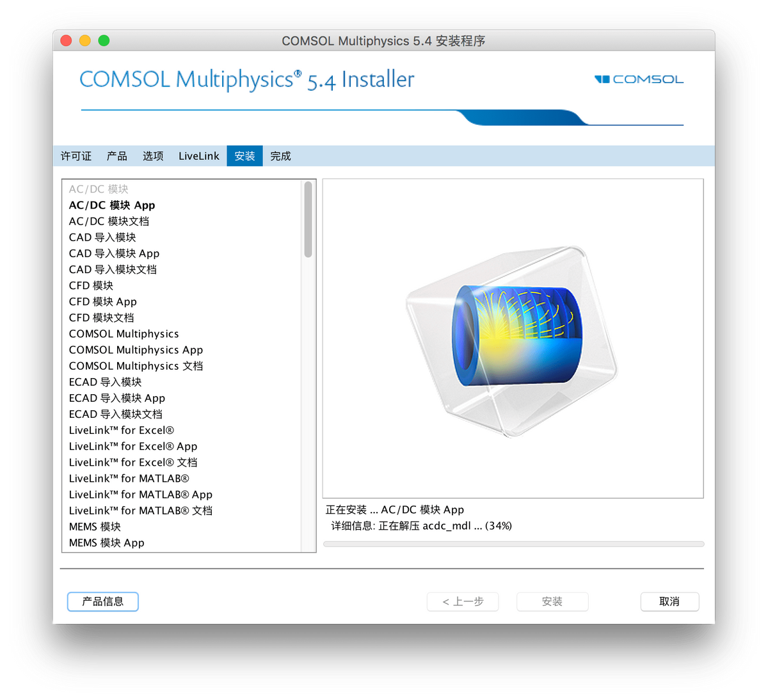Click the 产品信息 button
Screen dimensions: 768x700
pyautogui.click(x=103, y=601)
